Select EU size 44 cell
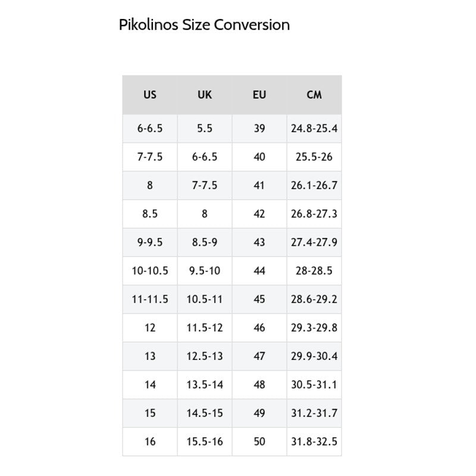 pyautogui.click(x=259, y=271)
